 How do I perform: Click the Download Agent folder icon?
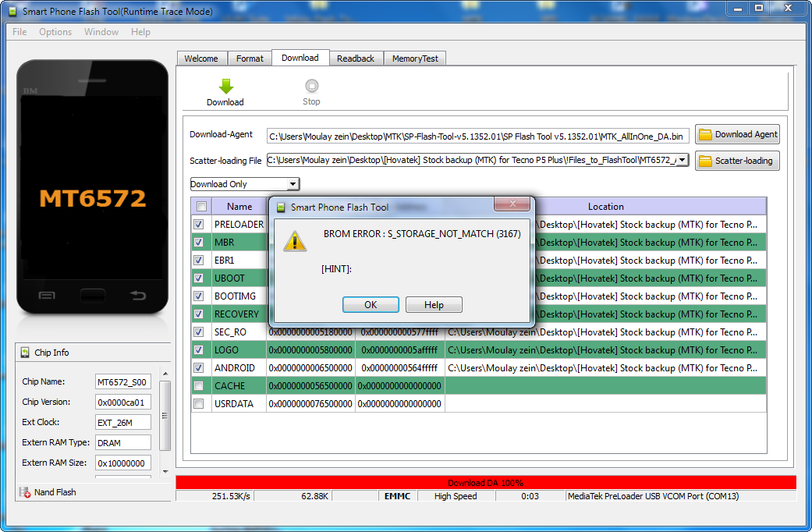(705, 135)
